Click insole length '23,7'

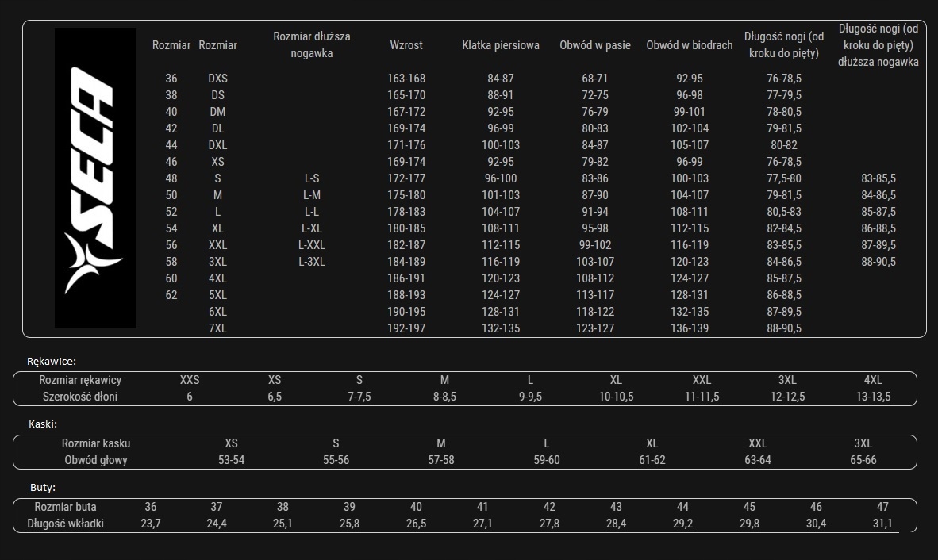151,524
